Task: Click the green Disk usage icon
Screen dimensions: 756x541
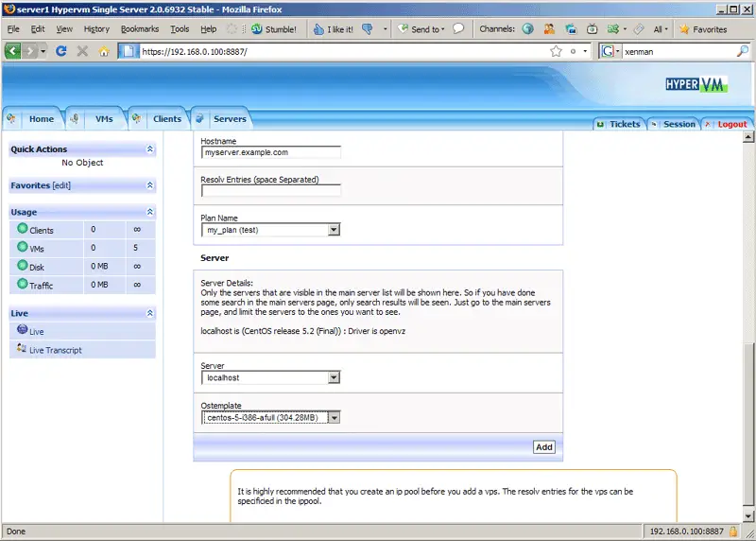Action: (x=22, y=265)
